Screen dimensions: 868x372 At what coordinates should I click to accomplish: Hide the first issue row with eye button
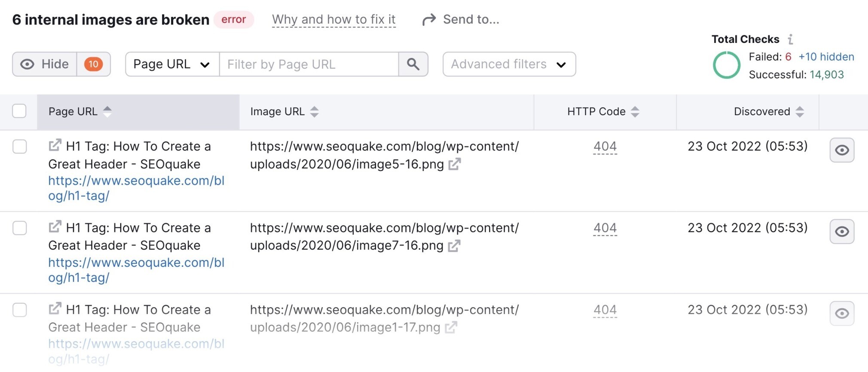(x=842, y=150)
